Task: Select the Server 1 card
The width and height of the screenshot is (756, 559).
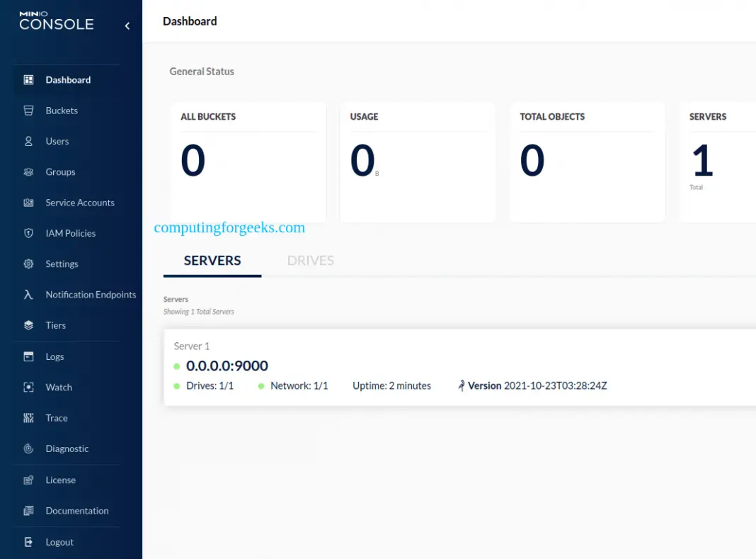Action: tap(425, 366)
